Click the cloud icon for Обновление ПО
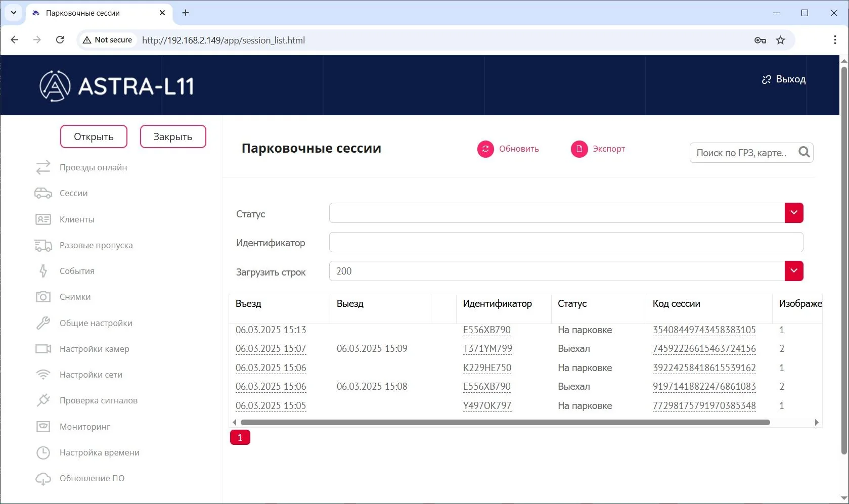 43,479
